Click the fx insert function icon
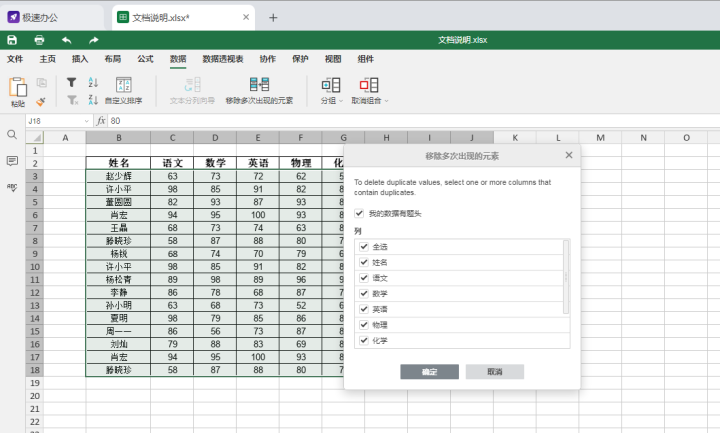 101,121
